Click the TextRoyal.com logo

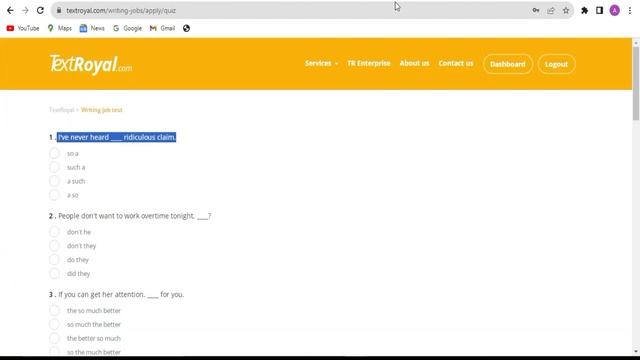point(91,64)
